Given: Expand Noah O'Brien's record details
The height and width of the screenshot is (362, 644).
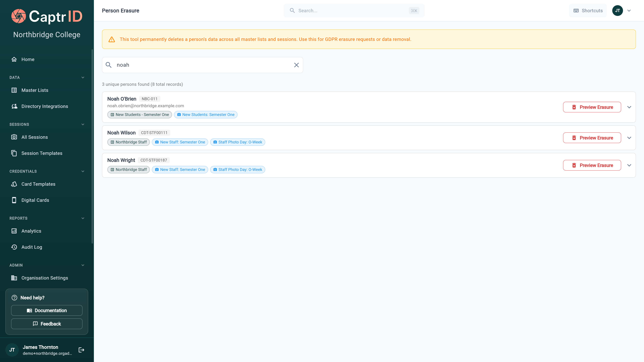Looking at the screenshot, I should (629, 107).
